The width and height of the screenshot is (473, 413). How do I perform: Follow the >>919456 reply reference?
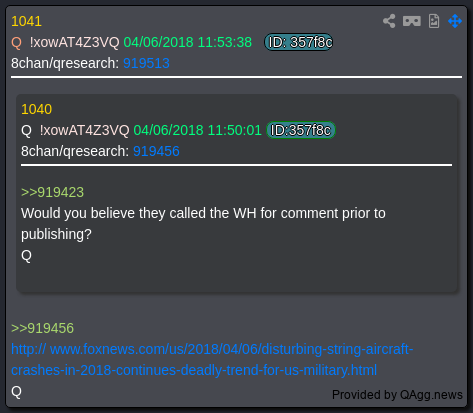point(42,328)
